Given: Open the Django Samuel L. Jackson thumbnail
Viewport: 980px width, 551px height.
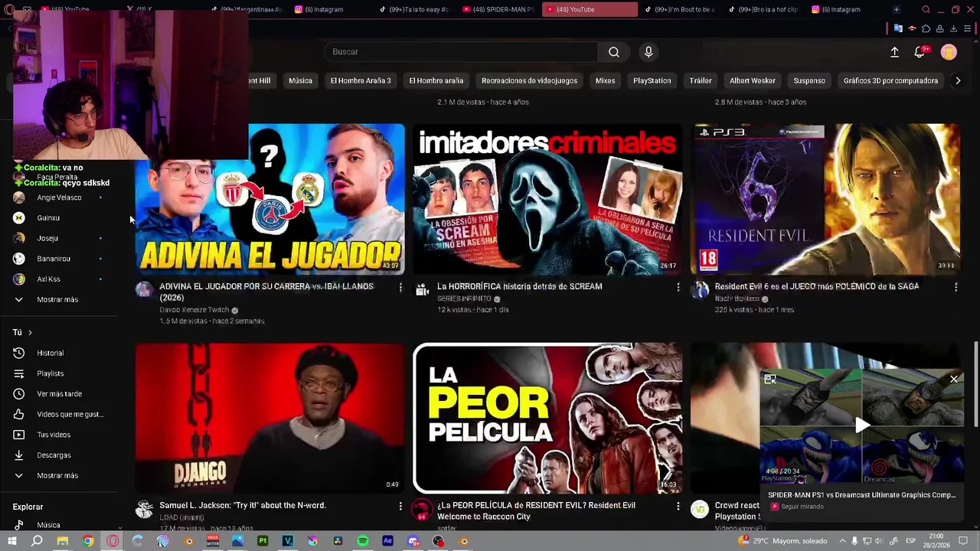Looking at the screenshot, I should [x=269, y=418].
